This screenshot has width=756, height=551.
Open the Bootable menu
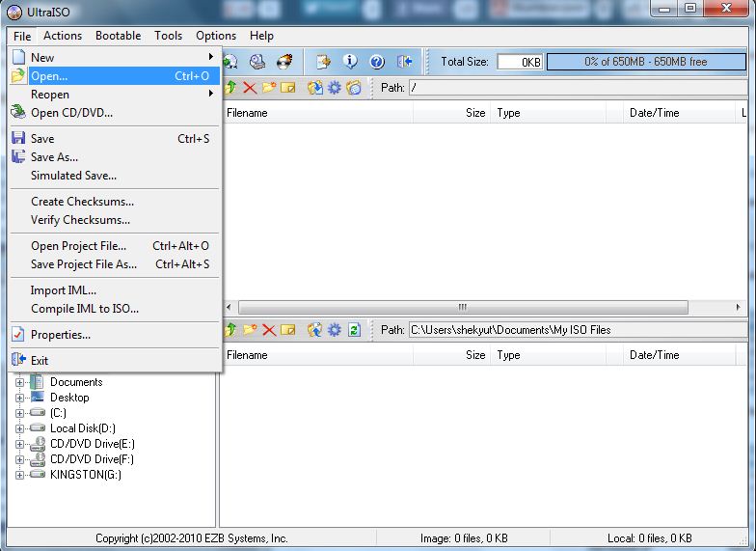pos(118,36)
